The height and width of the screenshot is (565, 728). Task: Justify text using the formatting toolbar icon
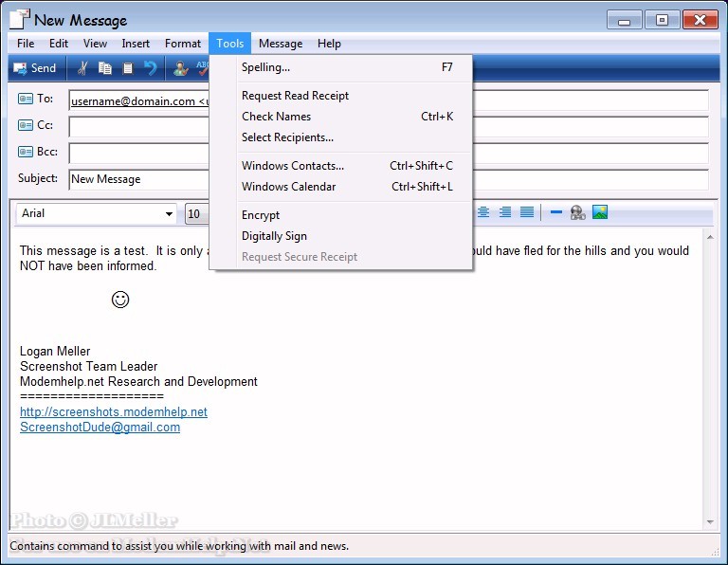pos(527,213)
